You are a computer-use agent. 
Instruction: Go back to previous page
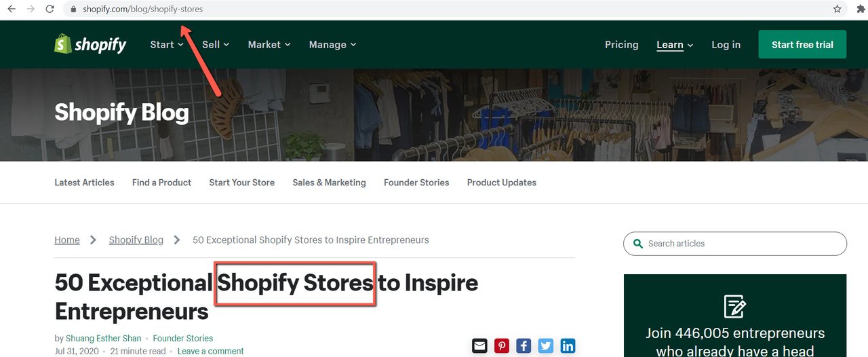11,10
